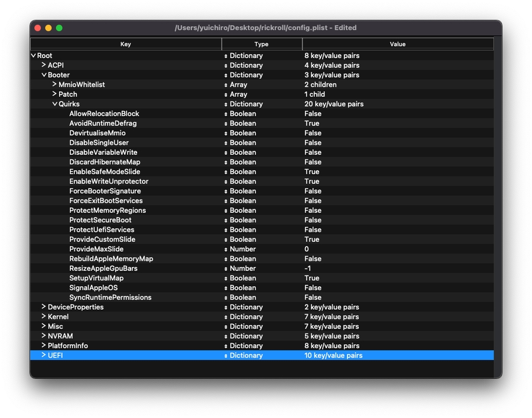This screenshot has height=418, width=532.
Task: Select DevirtualiseMmio's False value
Action: 313,133
